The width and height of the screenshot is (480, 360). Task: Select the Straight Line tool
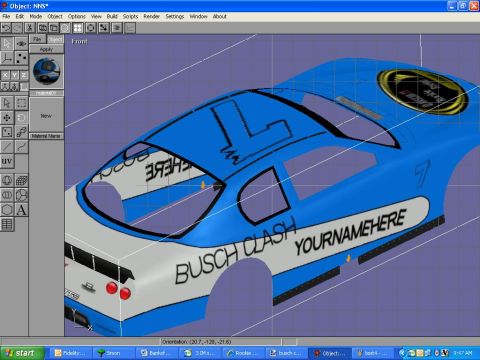pos(7,147)
